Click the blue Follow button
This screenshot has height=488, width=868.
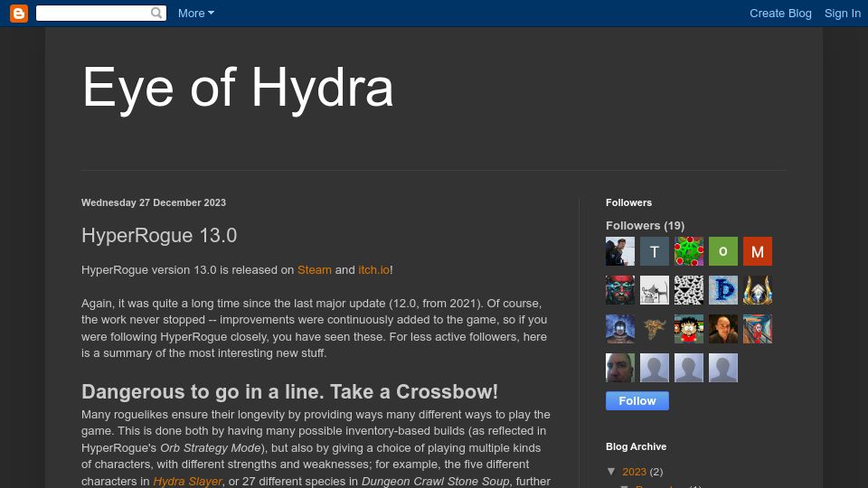[x=637, y=400]
